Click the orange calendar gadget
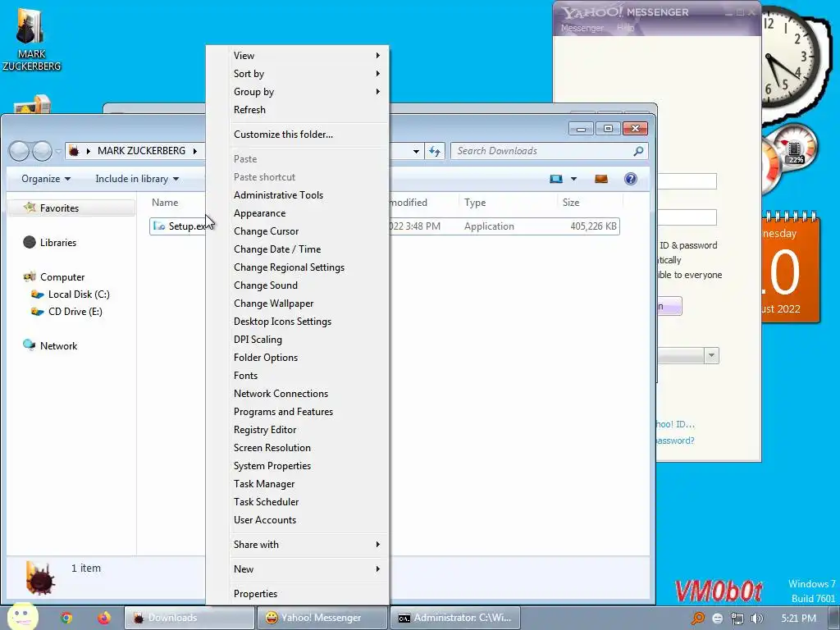This screenshot has width=840, height=630. click(x=790, y=268)
